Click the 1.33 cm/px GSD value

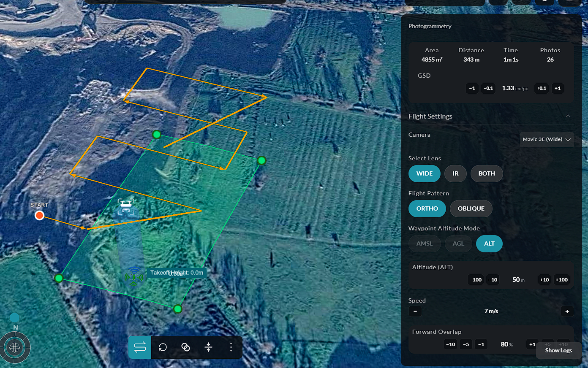[515, 88]
